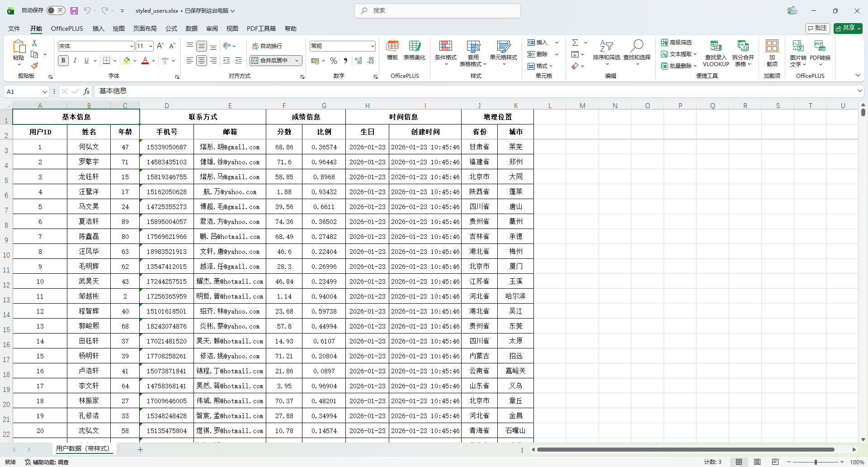Viewport: 868px width, 467px height.
Task: Expand the number format dropdown 常规
Action: click(x=373, y=46)
